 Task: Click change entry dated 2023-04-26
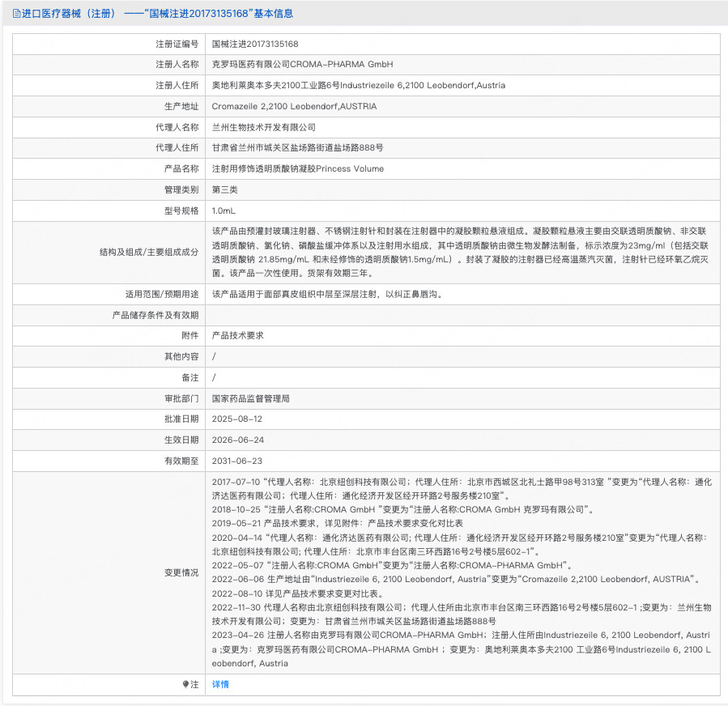(462, 649)
